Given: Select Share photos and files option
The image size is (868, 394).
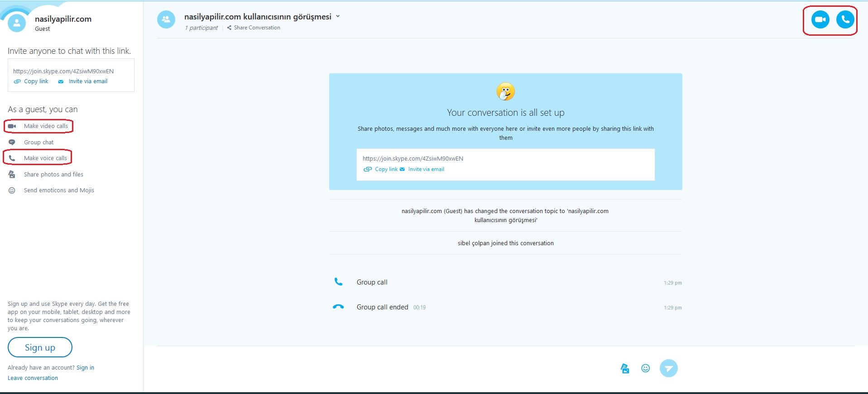Looking at the screenshot, I should tap(53, 175).
